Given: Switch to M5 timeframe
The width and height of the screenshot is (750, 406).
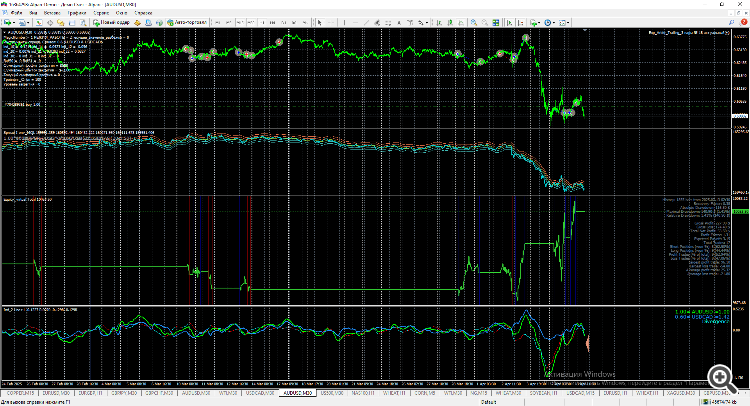Looking at the screenshot, I should [x=228, y=22].
